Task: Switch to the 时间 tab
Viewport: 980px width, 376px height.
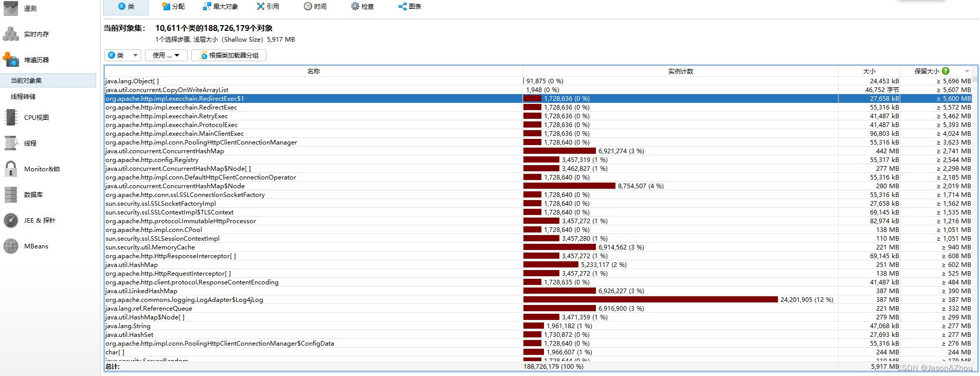Action: click(x=315, y=7)
